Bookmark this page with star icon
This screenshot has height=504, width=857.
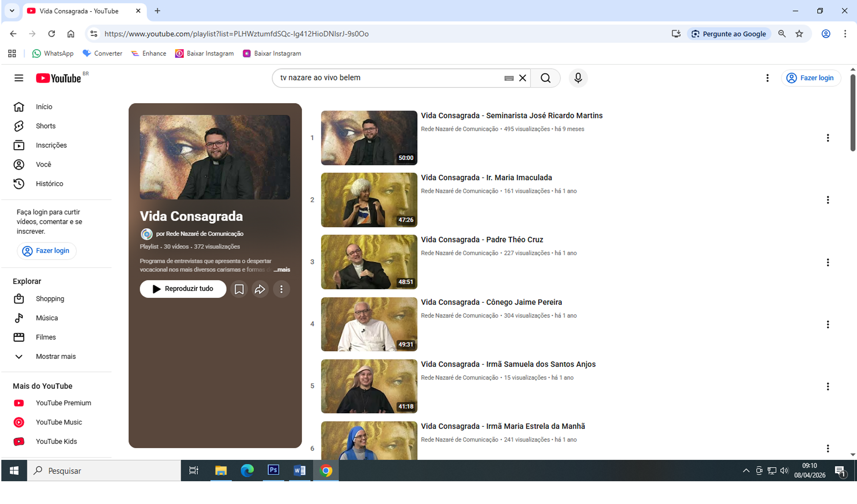coord(799,34)
